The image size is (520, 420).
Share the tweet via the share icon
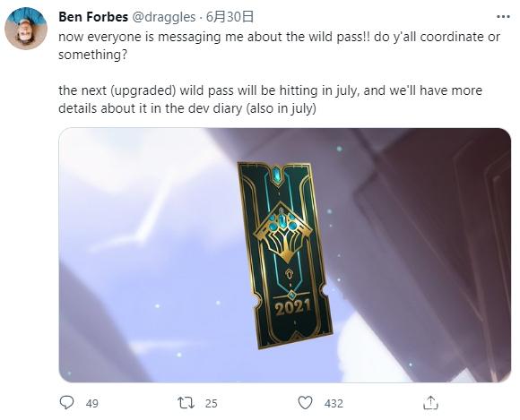430,402
